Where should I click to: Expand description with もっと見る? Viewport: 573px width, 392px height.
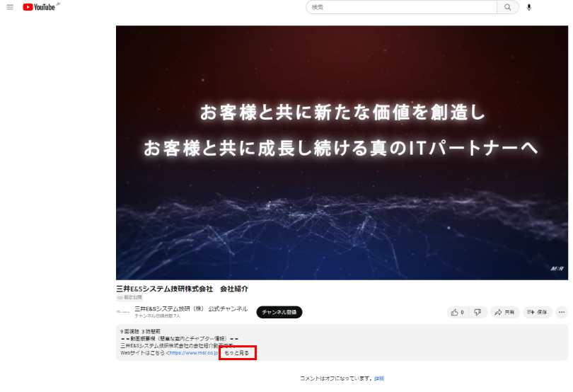[x=237, y=353]
